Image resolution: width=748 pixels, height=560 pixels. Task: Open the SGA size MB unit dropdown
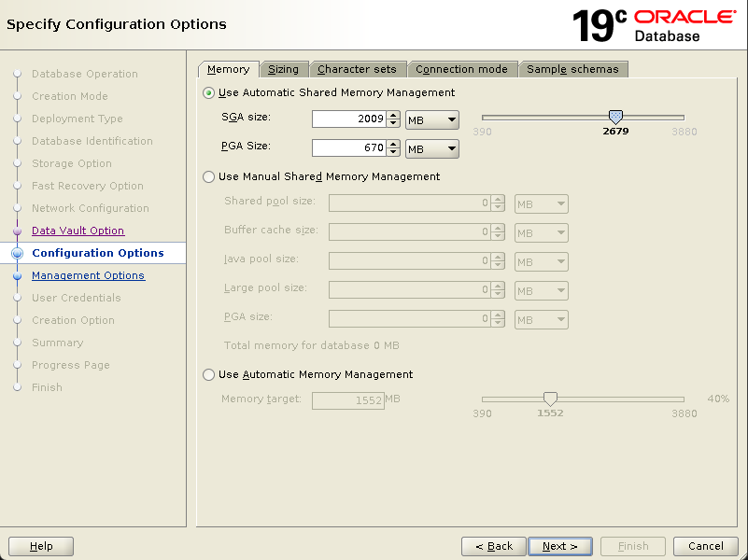(432, 120)
